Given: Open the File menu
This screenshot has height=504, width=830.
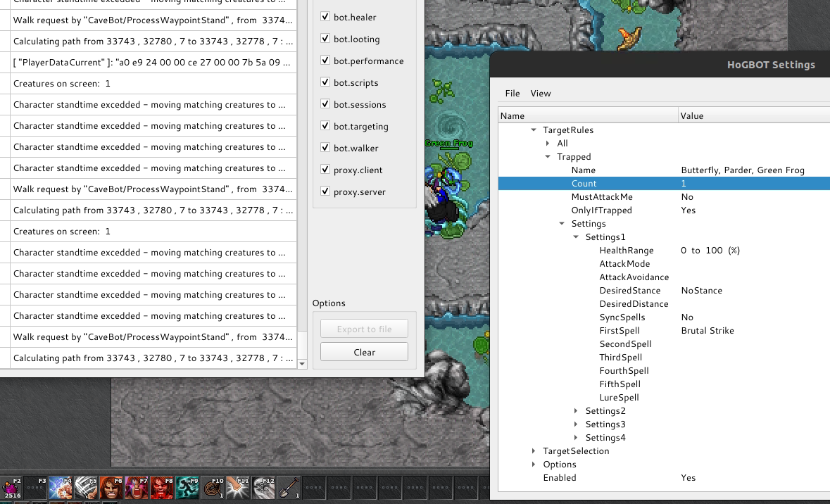Looking at the screenshot, I should pyautogui.click(x=513, y=94).
